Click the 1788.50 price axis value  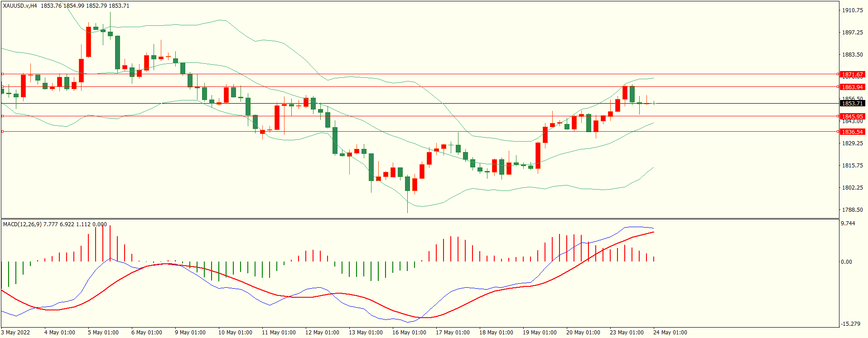coord(852,209)
